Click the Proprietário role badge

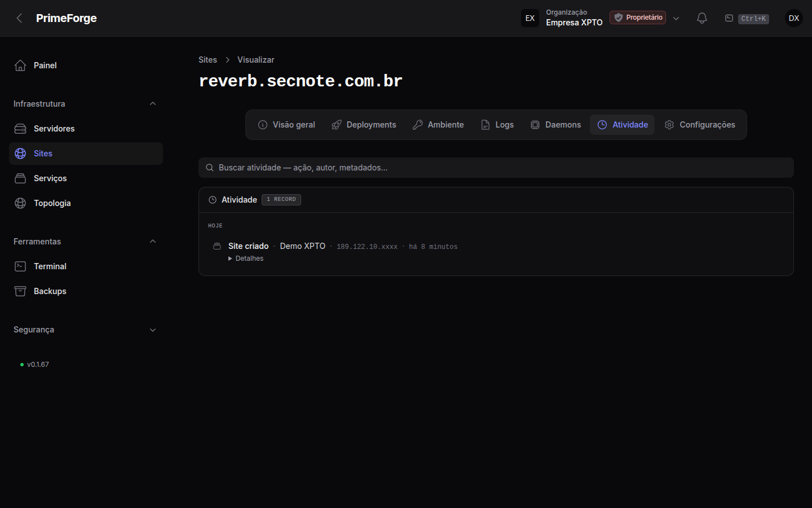638,17
